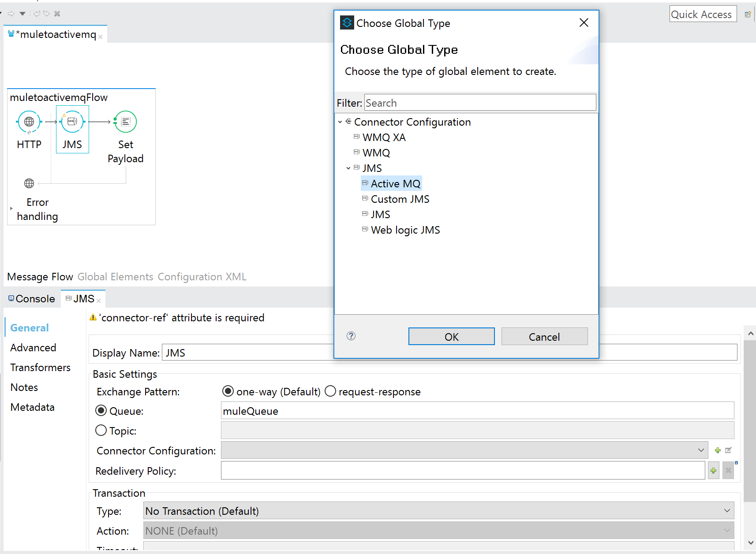Select the one-way (Default) exchange pattern
The width and height of the screenshot is (756, 554).
228,391
